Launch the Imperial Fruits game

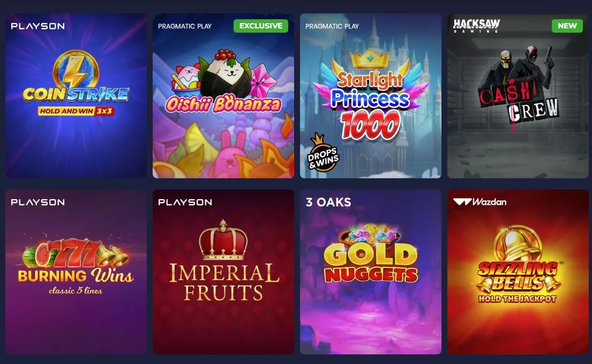[223, 271]
